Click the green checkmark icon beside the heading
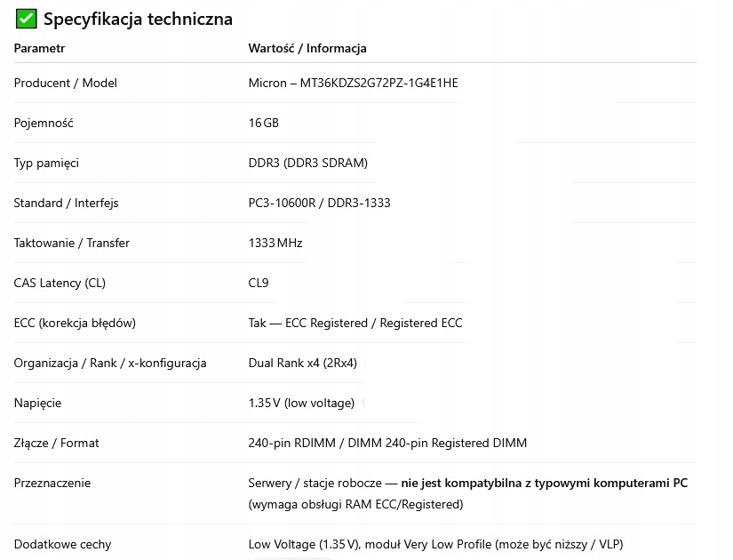This screenshot has width=733, height=560. (27, 19)
